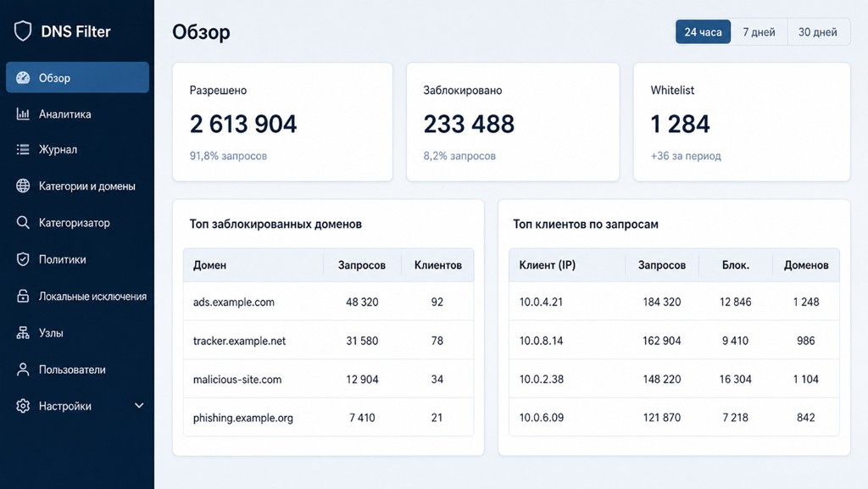The width and height of the screenshot is (868, 489).
Task: Click the magnifier icon beside Категоризатор
Action: (23, 222)
